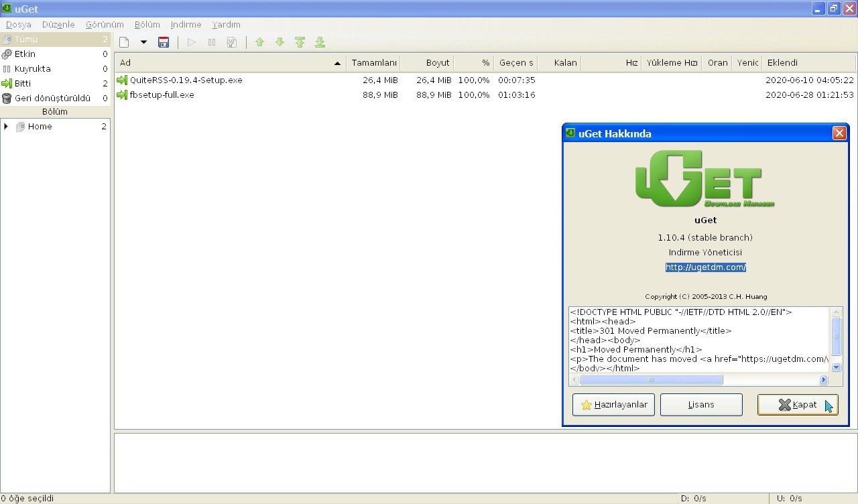The height and width of the screenshot is (504, 858).
Task: Select the Etkin gear icon
Action: [7, 54]
